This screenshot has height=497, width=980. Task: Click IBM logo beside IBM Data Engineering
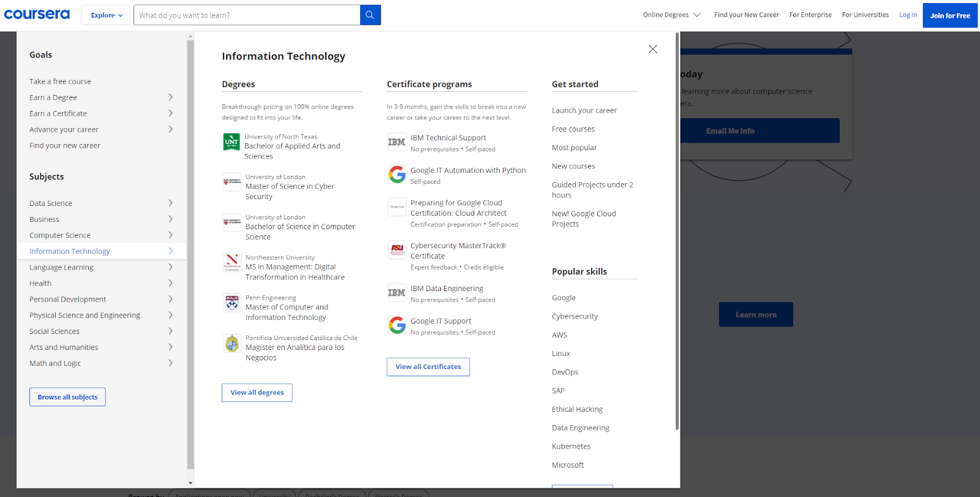click(x=397, y=293)
